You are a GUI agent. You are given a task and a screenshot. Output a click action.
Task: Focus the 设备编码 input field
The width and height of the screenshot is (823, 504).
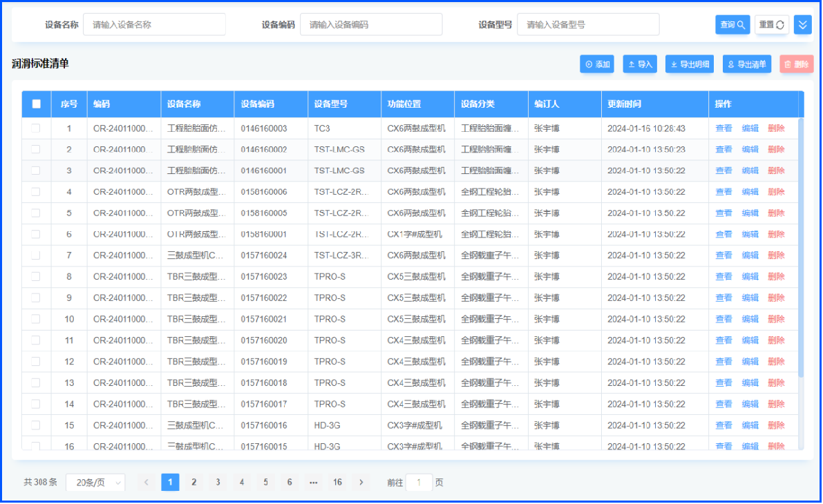point(371,25)
